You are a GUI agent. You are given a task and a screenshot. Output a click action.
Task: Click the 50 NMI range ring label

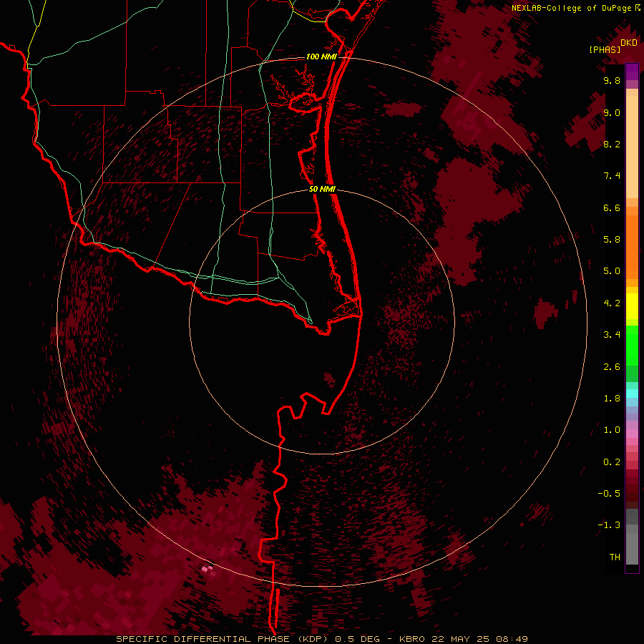322,190
